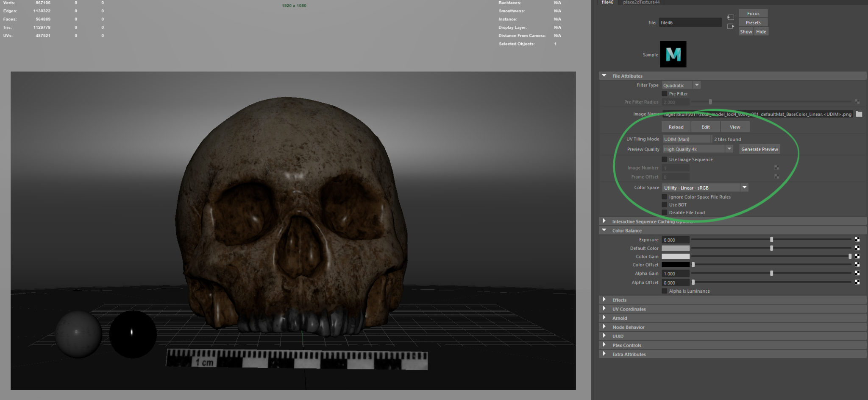Screen dimensions: 868x400
Task: Enable Use Image Sequence
Action: coord(665,159)
